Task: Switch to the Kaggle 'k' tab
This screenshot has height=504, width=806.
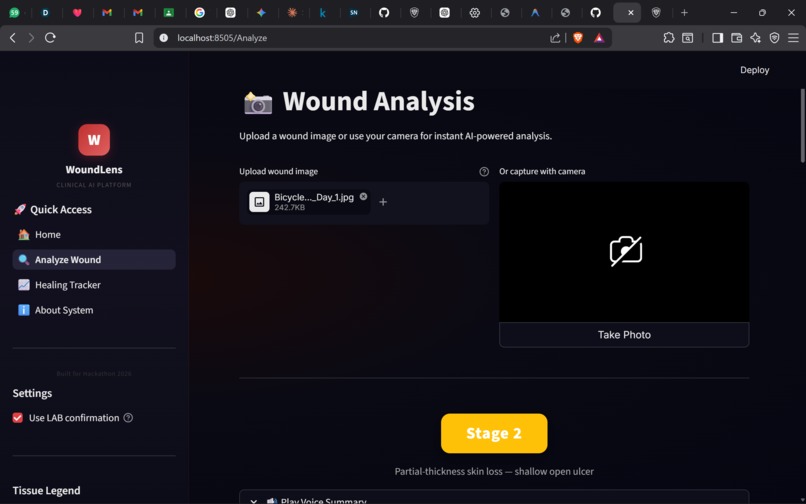Action: click(x=322, y=13)
